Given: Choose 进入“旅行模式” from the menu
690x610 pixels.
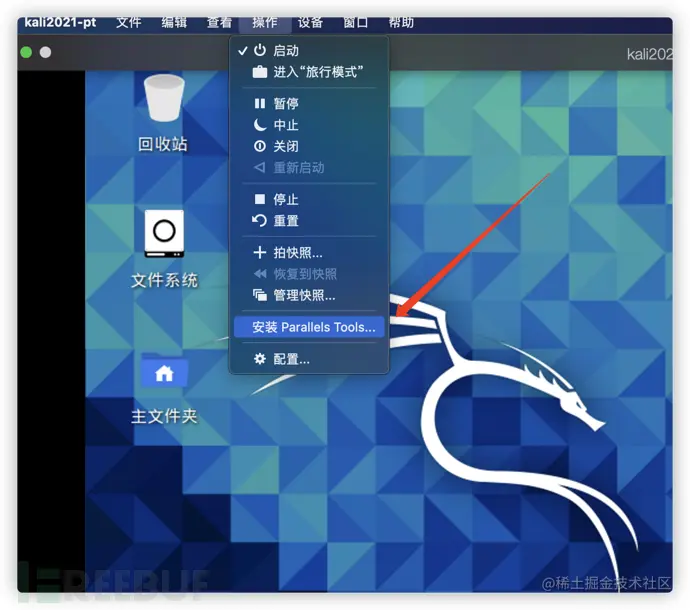Looking at the screenshot, I should 309,72.
